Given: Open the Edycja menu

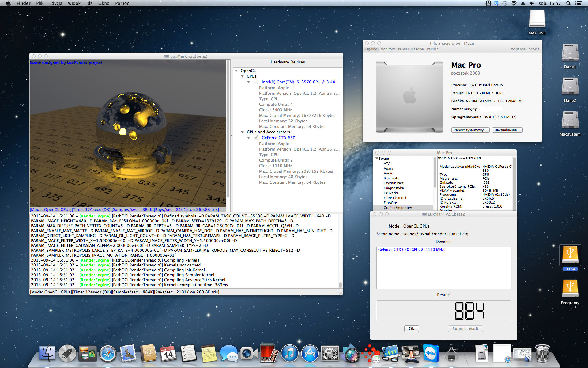Looking at the screenshot, I should coord(56,3).
